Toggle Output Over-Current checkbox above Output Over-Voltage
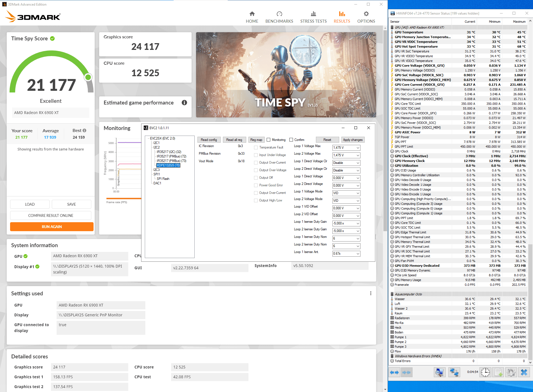Viewport: 533px width, 392px height. click(x=256, y=163)
